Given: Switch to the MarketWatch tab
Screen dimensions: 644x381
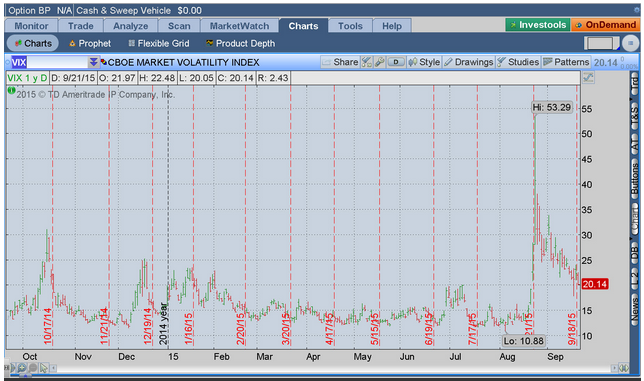Looking at the screenshot, I should click(239, 26).
